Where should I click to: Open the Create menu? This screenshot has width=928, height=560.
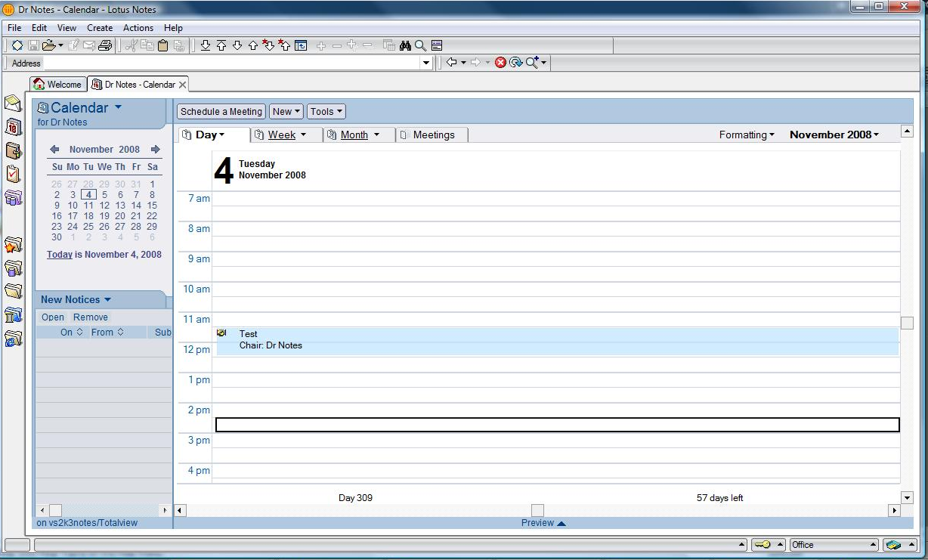coord(100,28)
